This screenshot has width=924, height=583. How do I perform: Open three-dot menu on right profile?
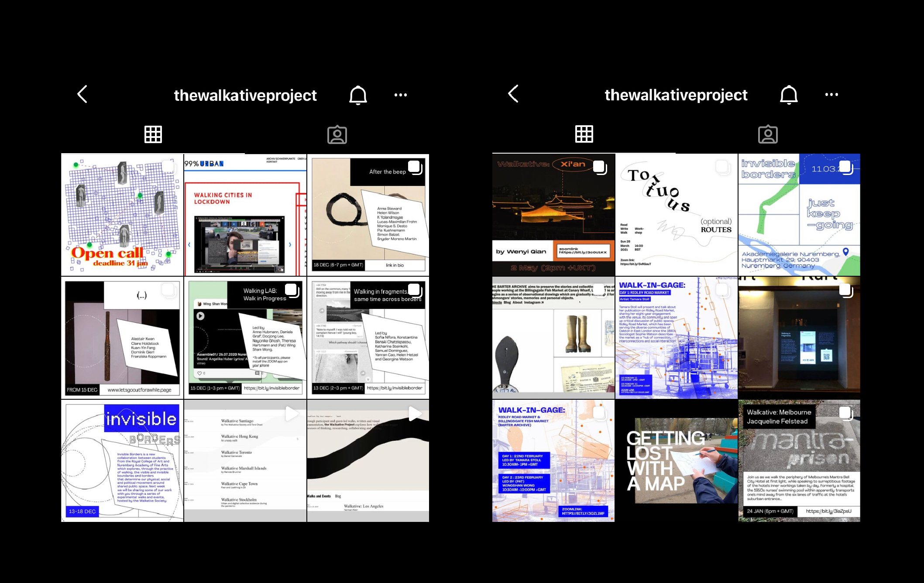(x=831, y=94)
